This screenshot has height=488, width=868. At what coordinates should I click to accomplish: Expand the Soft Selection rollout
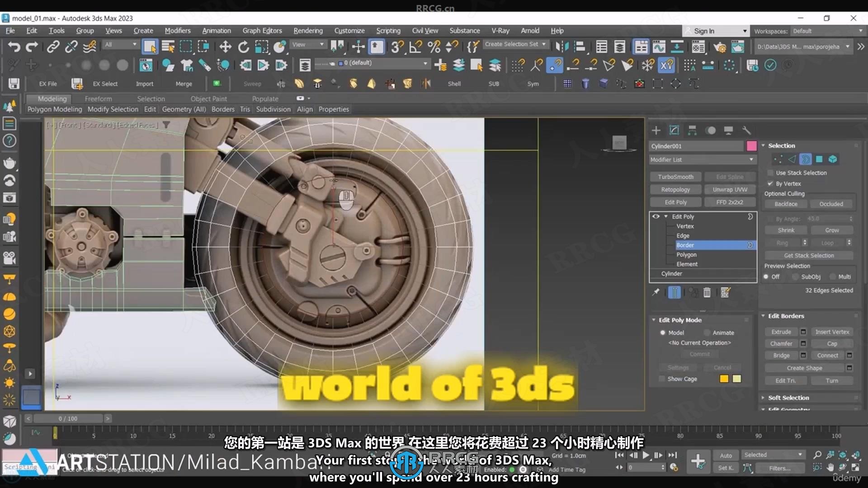788,398
